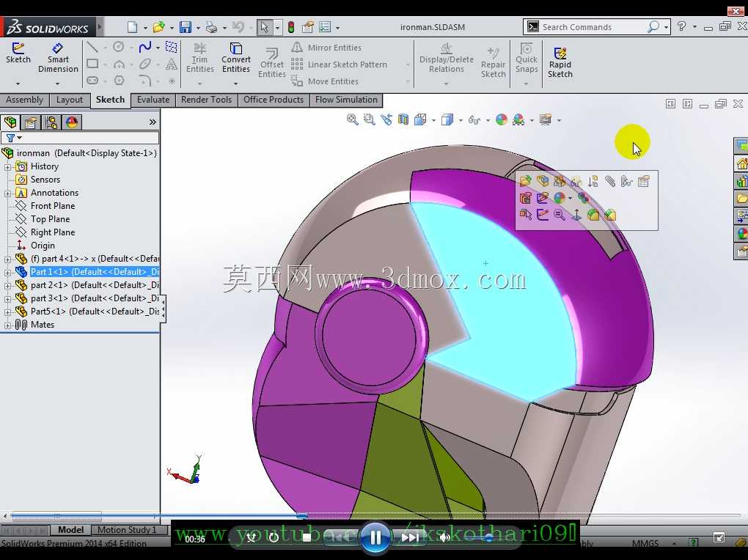Expand the History tree node
The height and width of the screenshot is (560, 748).
tap(7, 167)
